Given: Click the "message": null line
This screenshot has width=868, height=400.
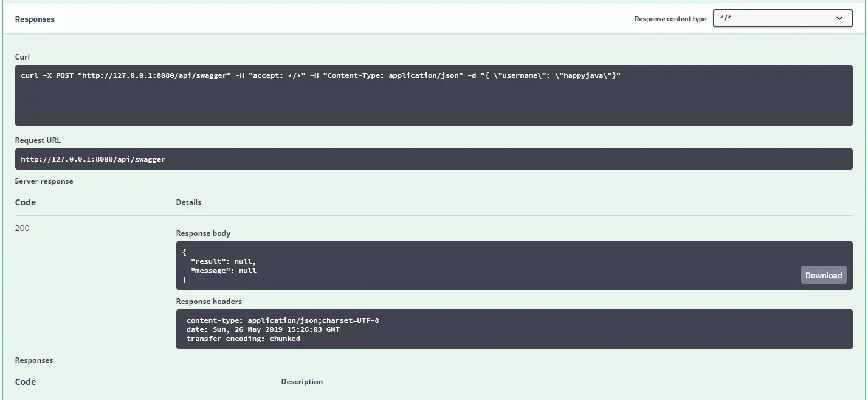Looking at the screenshot, I should (x=223, y=271).
